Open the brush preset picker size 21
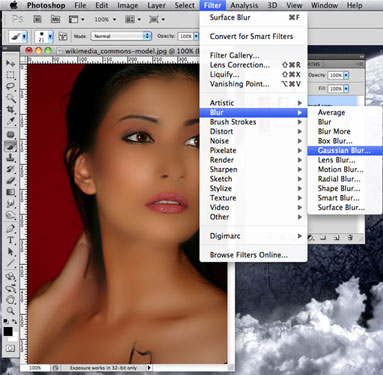 point(44,36)
